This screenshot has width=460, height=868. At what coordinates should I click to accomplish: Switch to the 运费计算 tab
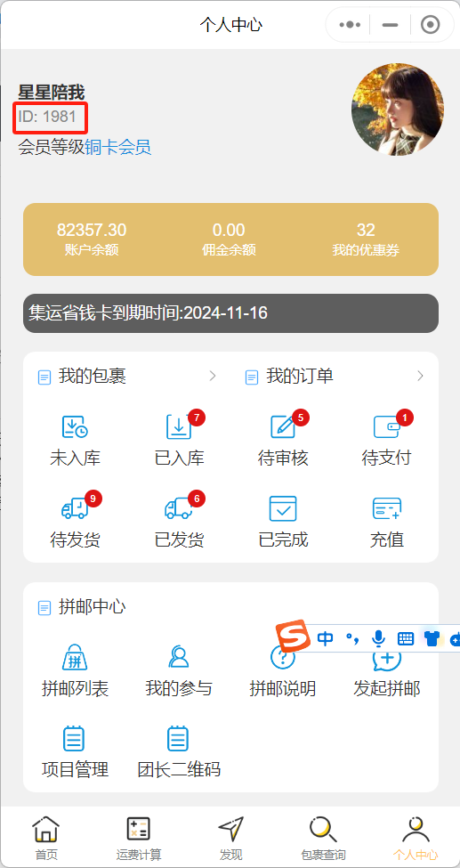139,838
